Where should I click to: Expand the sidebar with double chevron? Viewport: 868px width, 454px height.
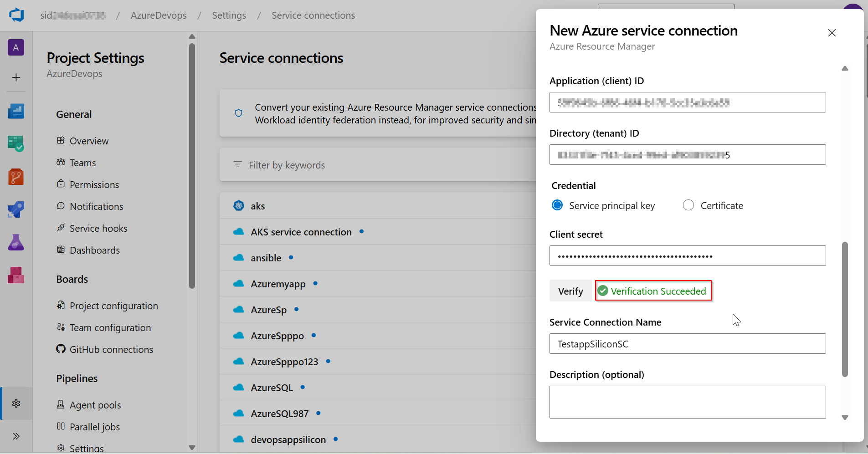16,436
